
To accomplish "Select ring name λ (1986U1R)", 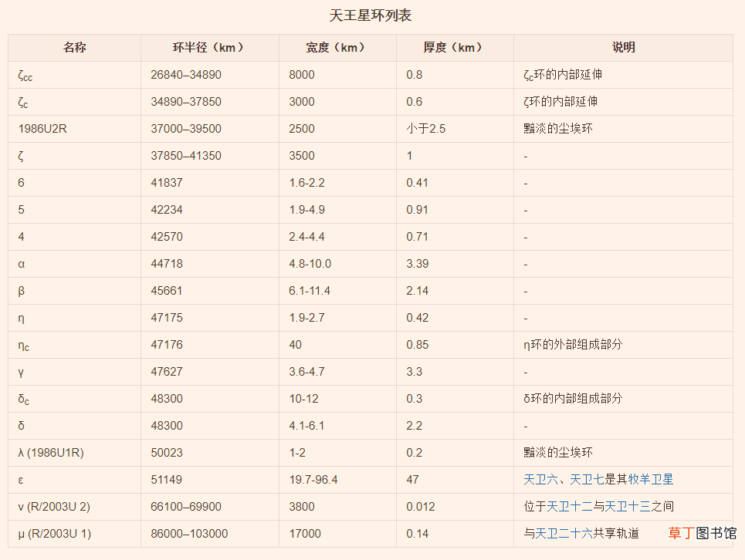I will click(51, 453).
